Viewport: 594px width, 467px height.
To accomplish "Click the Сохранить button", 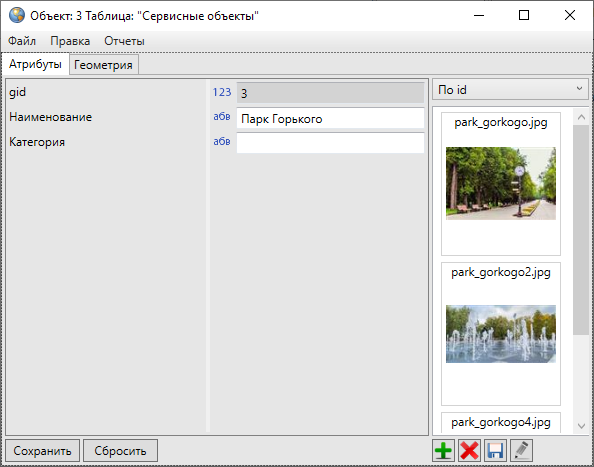I will [42, 451].
